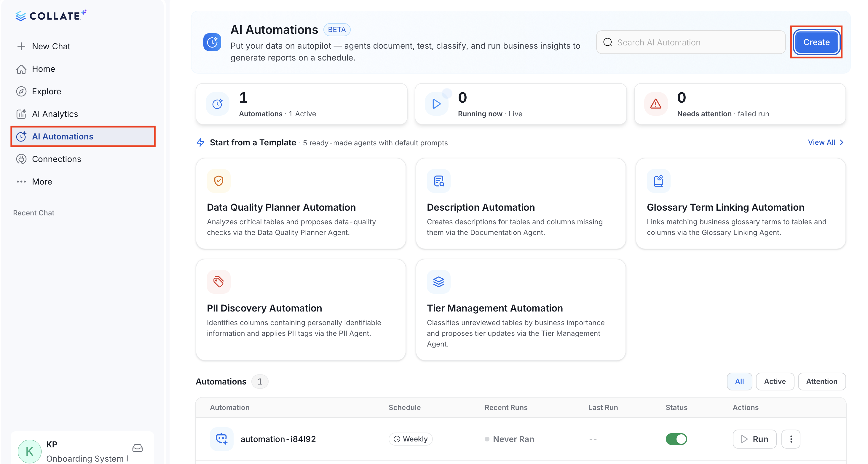Click the Never Ran status text
The height and width of the screenshot is (464, 868).
point(513,439)
